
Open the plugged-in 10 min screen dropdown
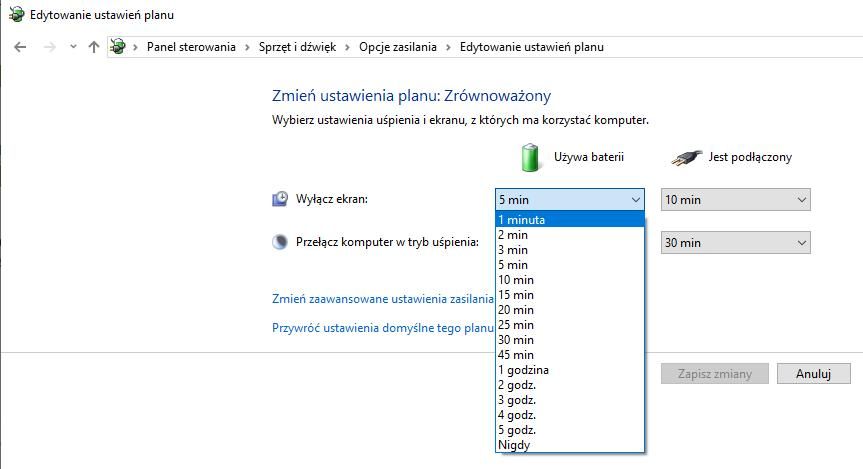tap(735, 200)
